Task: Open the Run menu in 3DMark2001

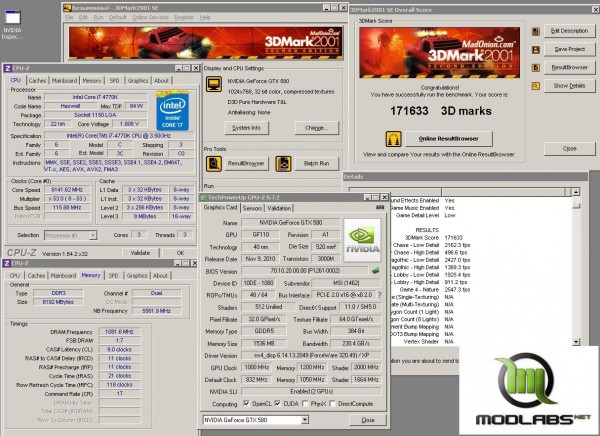Action: pos(98,18)
